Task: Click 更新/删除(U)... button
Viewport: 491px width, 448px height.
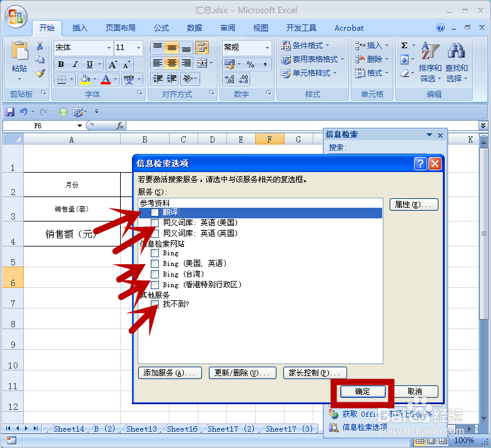Action: pos(242,373)
